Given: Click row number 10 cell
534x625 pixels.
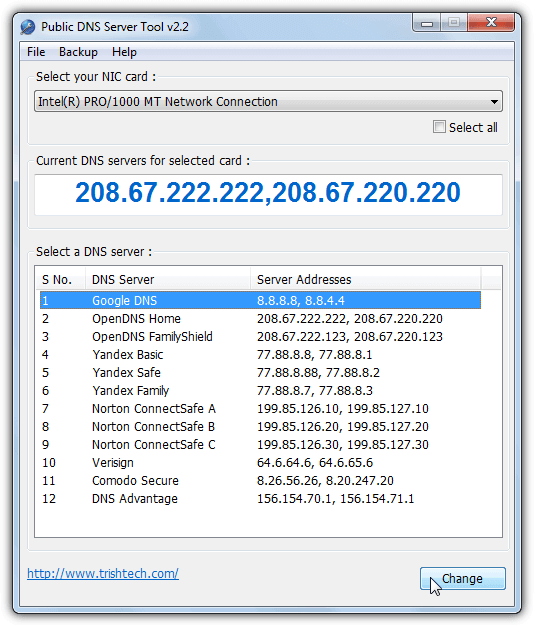Looking at the screenshot, I should tap(49, 463).
